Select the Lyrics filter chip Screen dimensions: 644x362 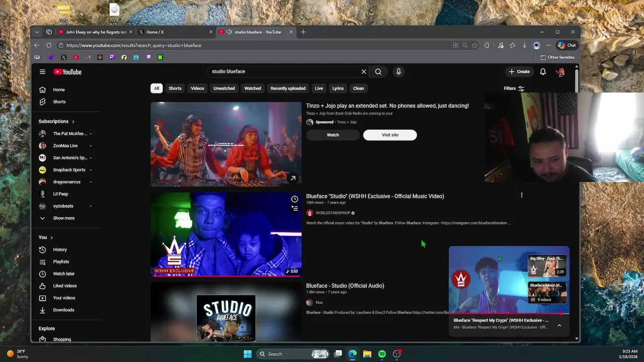click(x=338, y=88)
